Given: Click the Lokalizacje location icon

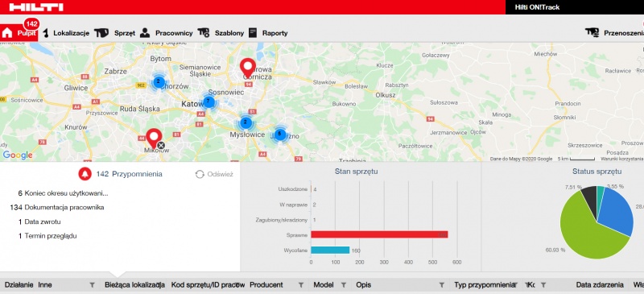Looking at the screenshot, I should click(46, 33).
